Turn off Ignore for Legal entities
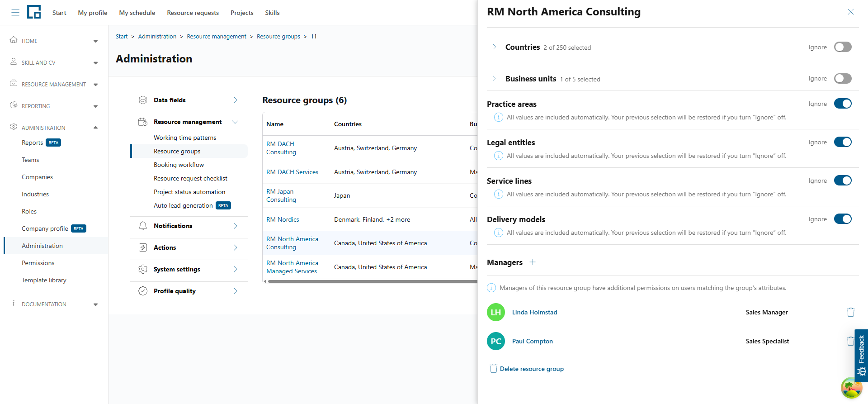The image size is (868, 404). [x=843, y=142]
